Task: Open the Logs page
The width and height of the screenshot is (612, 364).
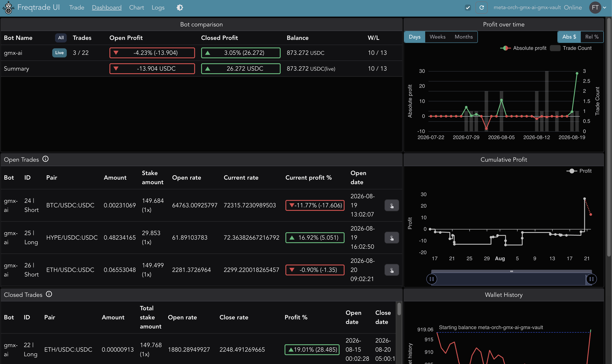Action: (158, 8)
